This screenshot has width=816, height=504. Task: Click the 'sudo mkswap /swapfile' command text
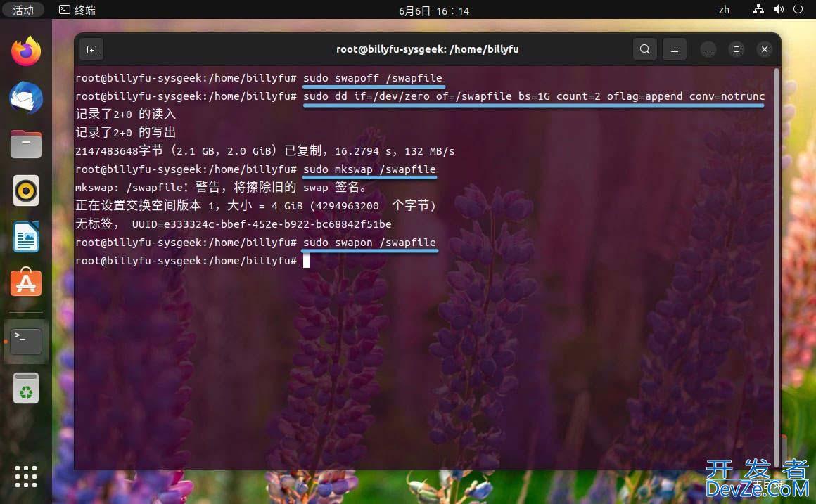coord(369,169)
